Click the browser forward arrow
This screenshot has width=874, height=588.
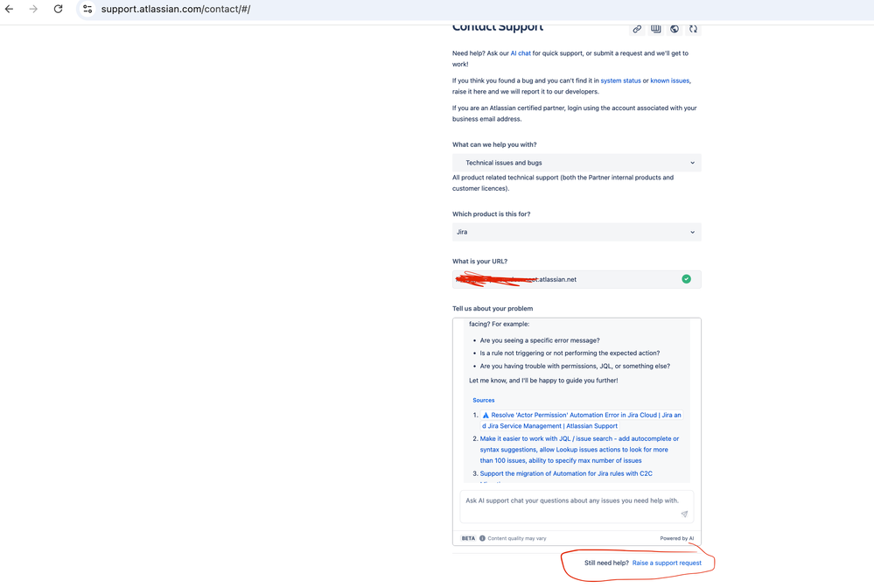coord(34,9)
